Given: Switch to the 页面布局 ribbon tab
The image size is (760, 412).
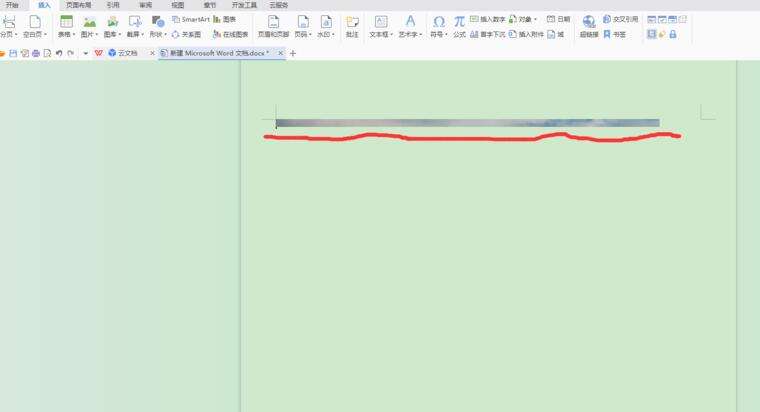Looking at the screenshot, I should tap(79, 5).
